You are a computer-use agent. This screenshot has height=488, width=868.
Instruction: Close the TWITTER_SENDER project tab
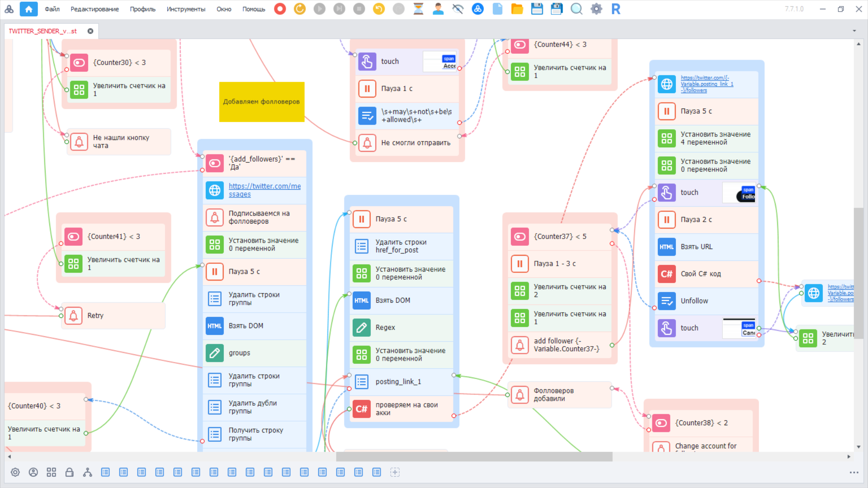90,31
